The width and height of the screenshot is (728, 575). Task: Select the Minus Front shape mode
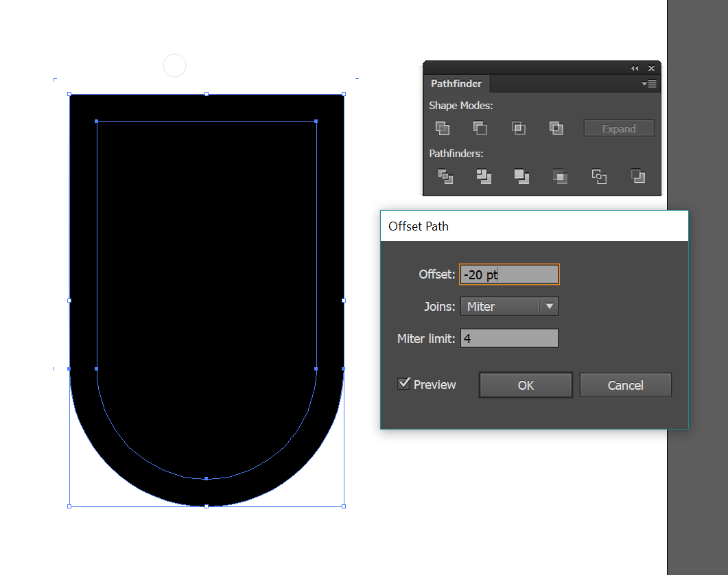[x=480, y=128]
